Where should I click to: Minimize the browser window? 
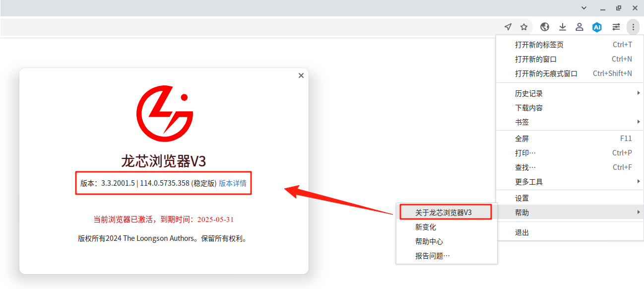[x=602, y=8]
